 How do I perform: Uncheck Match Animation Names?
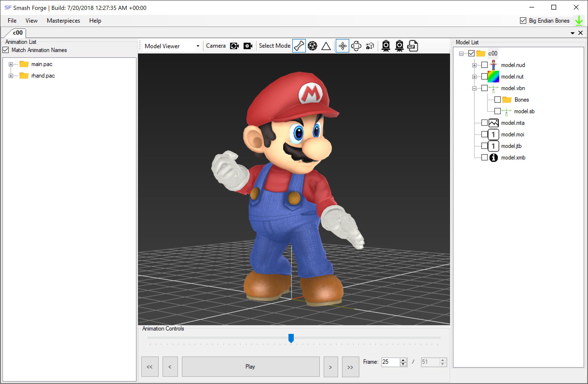point(6,50)
